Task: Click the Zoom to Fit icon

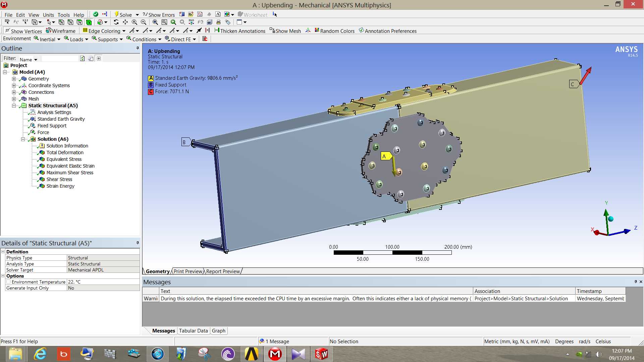Action: [x=155, y=22]
